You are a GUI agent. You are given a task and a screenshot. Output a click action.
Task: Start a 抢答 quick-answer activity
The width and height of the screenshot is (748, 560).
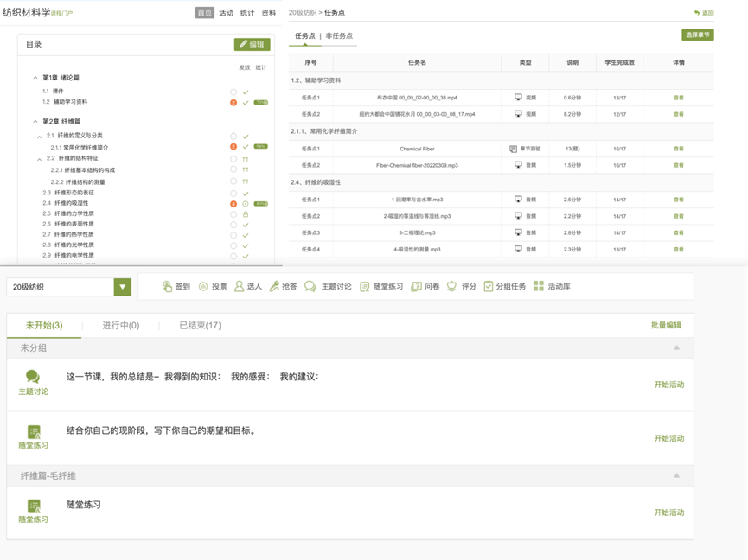[x=275, y=286]
